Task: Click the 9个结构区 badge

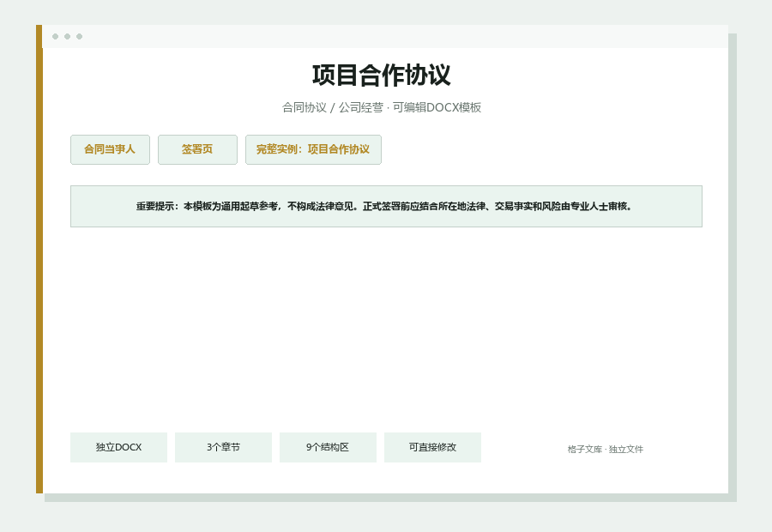Action: (x=328, y=447)
